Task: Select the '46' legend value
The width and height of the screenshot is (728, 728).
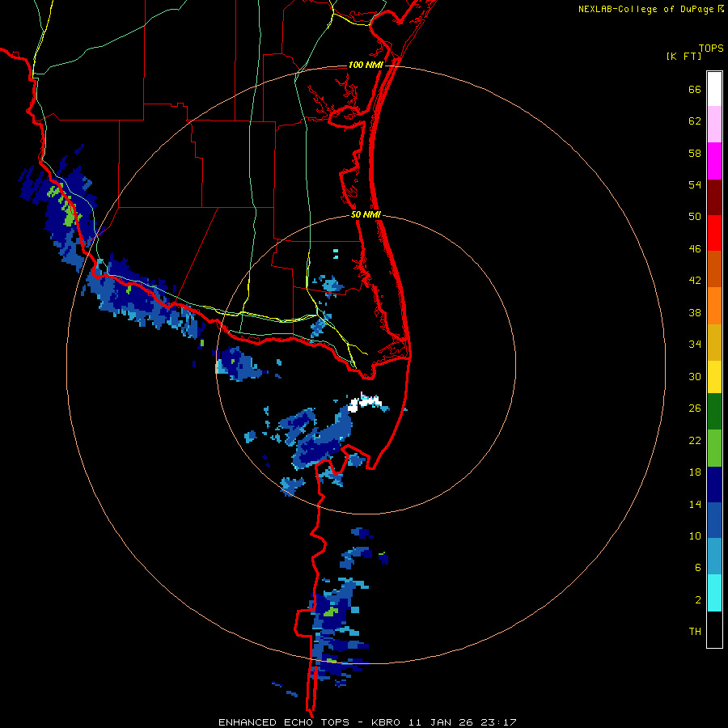Action: [695, 249]
